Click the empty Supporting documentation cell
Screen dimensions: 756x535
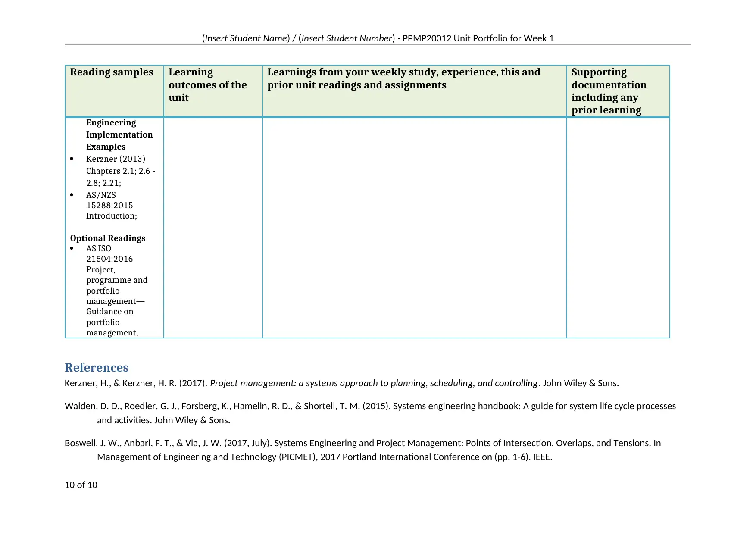(x=618, y=227)
